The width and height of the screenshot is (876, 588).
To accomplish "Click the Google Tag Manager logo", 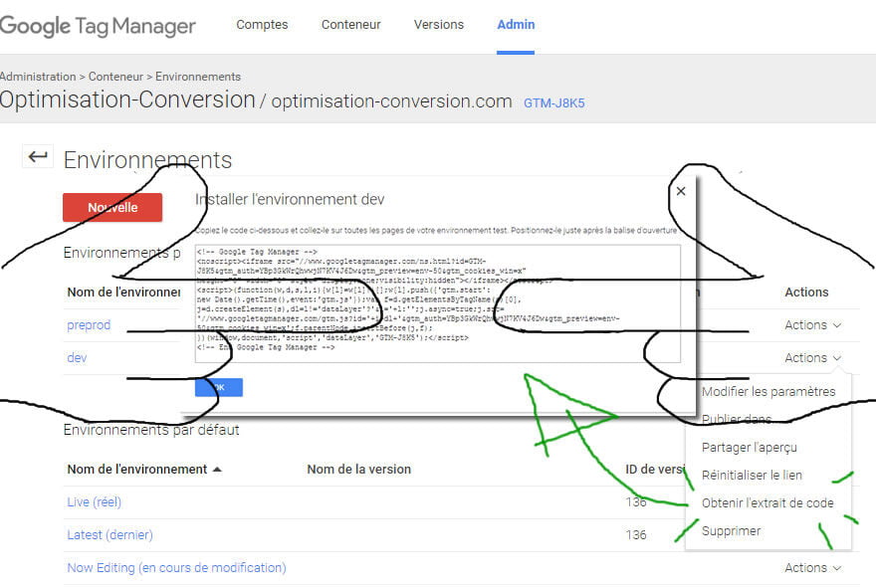I will (x=98, y=26).
